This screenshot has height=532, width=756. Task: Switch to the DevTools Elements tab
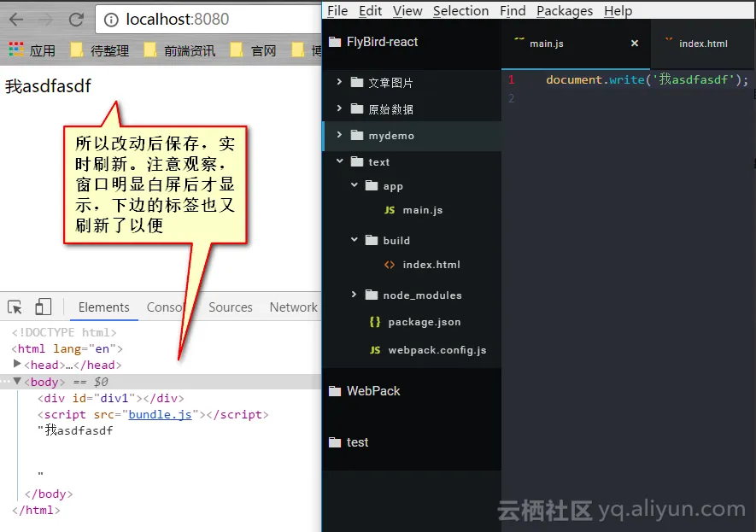point(103,307)
